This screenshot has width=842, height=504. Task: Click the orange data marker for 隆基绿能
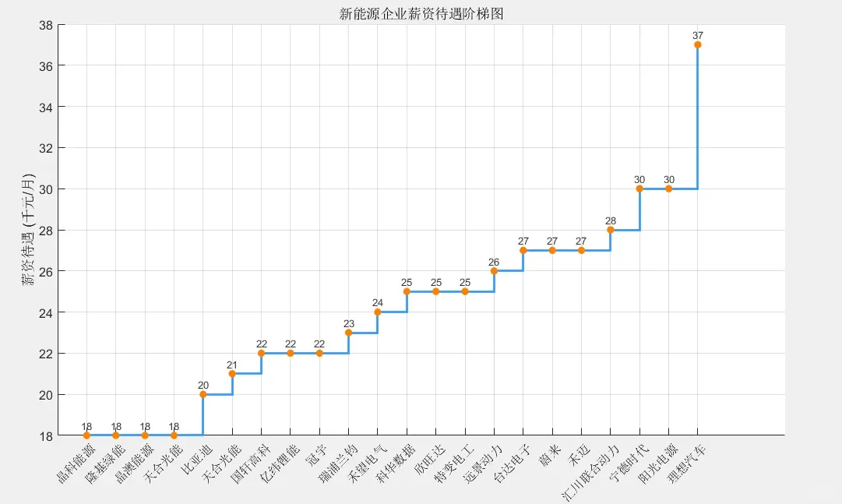pos(116,435)
